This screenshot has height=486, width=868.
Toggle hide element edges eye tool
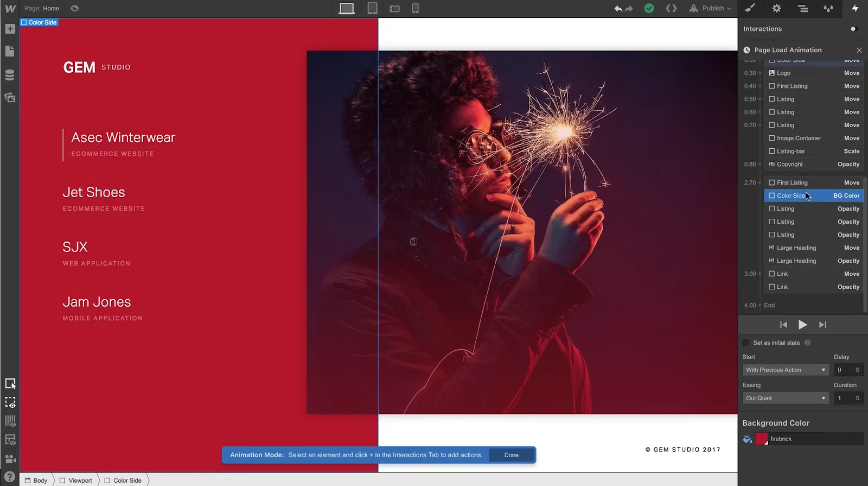point(10,403)
